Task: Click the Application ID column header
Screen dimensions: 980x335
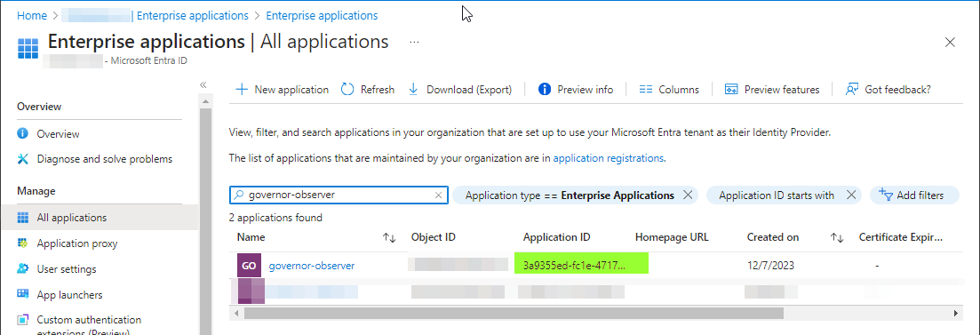Action: (557, 237)
